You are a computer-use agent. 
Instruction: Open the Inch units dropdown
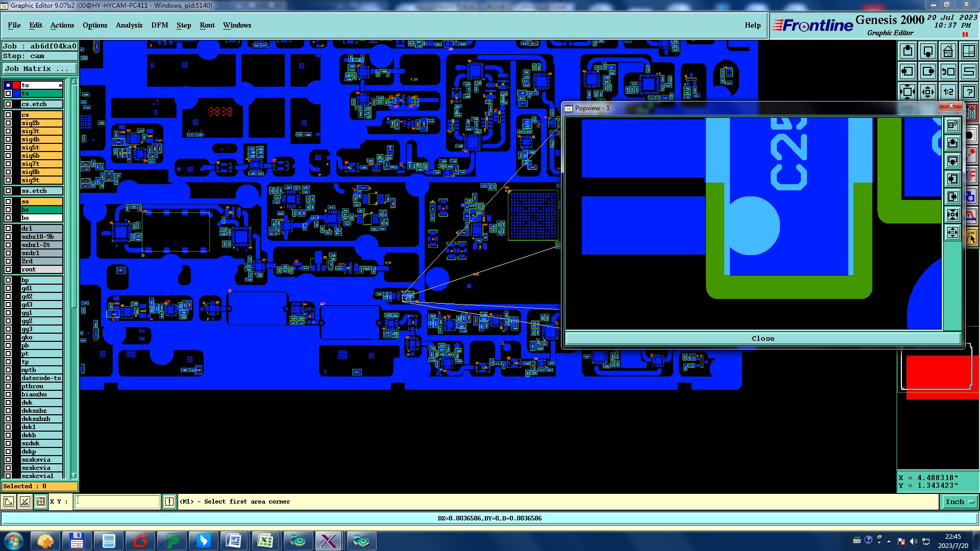tap(959, 502)
